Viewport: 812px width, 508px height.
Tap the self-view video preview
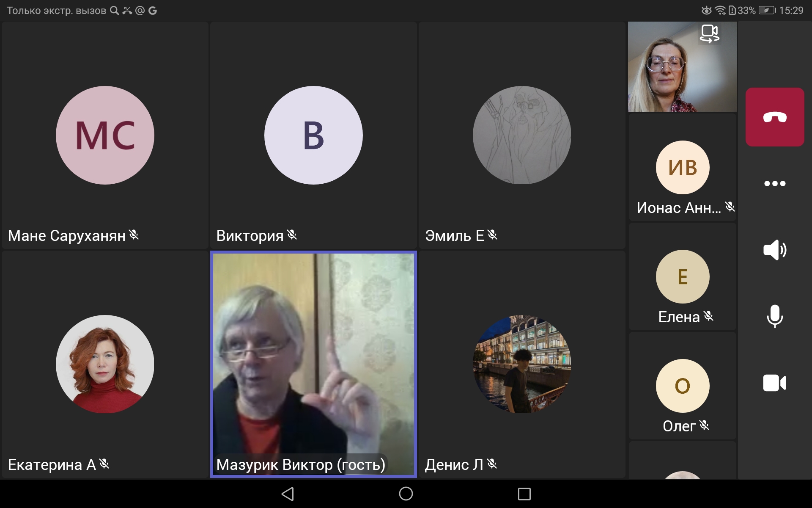coord(668,72)
